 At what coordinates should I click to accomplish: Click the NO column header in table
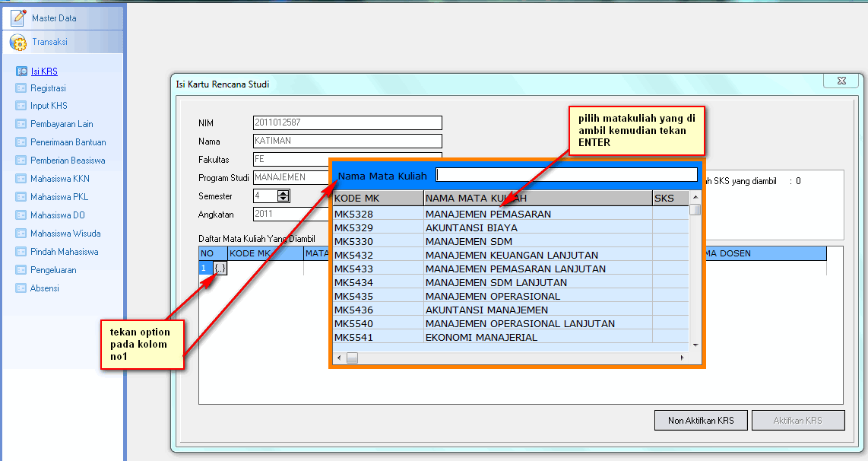pos(213,253)
